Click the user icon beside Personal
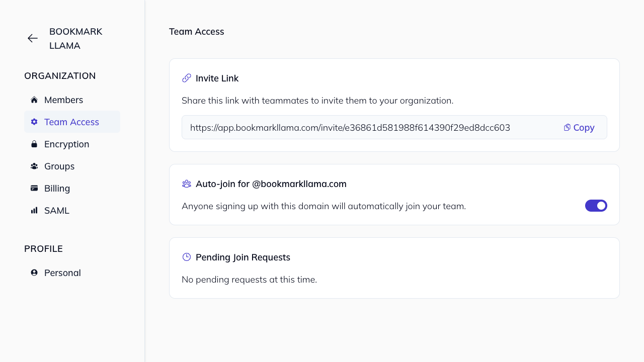The image size is (644, 362). [x=34, y=273]
